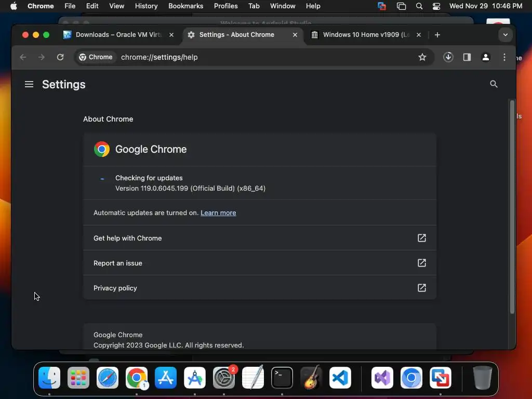The width and height of the screenshot is (532, 399).
Task: Click the version 119.0.6045.199 text
Action: pyautogui.click(x=190, y=188)
